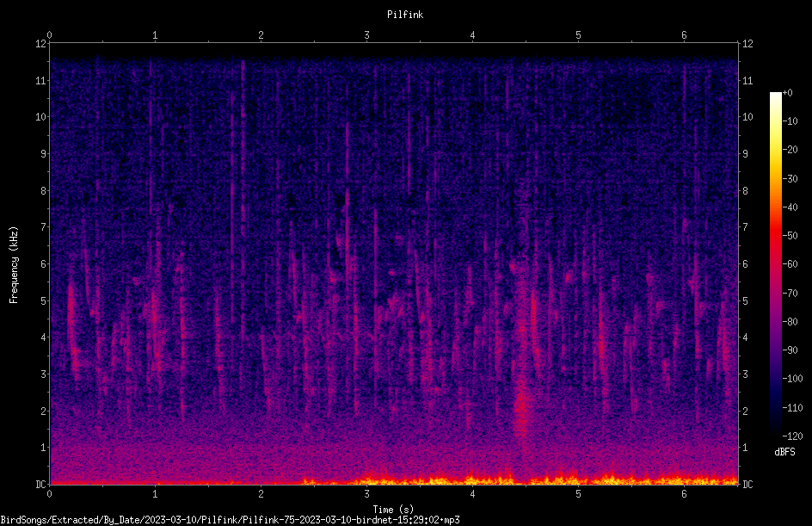Click the 0 second mark on bottom time axis
Screen dimensions: 812x526
[49, 494]
